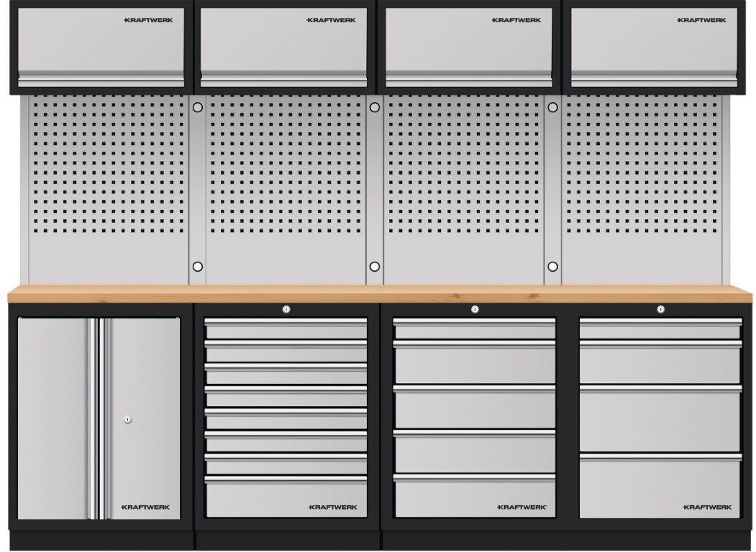
Task: Click the KRAFTWERK logo on the two-door cabinet
Action: 145,507
